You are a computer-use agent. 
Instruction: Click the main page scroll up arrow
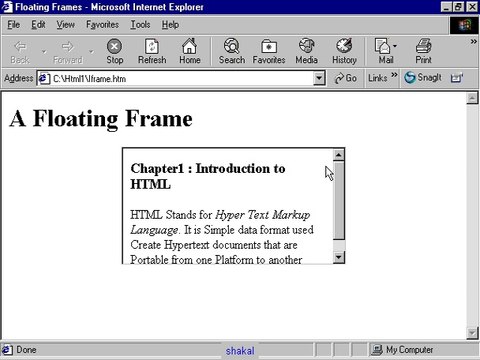click(x=472, y=98)
